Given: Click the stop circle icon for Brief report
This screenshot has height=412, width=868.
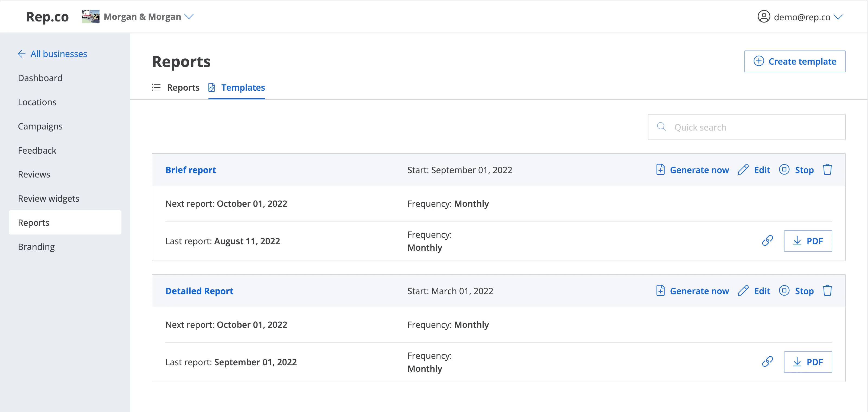Looking at the screenshot, I should click(x=784, y=169).
